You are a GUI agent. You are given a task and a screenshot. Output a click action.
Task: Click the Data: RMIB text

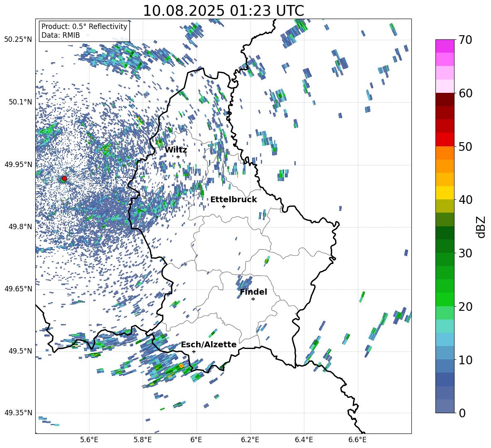(61, 35)
